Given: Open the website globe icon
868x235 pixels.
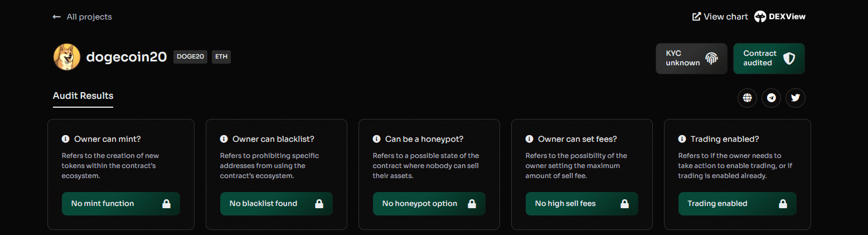Looking at the screenshot, I should (747, 98).
